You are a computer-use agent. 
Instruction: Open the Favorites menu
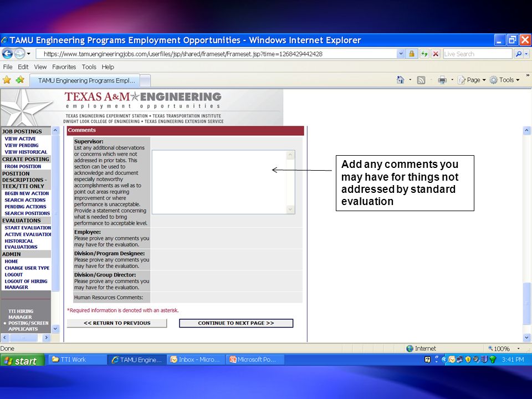click(x=64, y=67)
